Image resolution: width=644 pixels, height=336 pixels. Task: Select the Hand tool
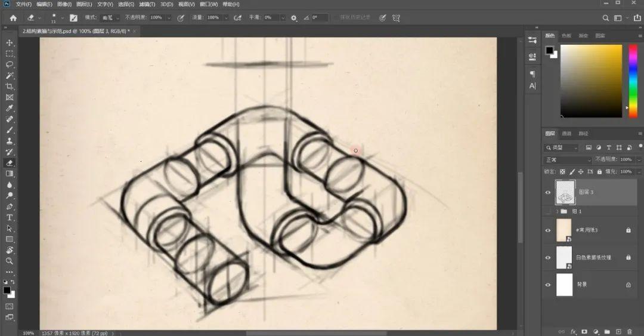(10, 250)
